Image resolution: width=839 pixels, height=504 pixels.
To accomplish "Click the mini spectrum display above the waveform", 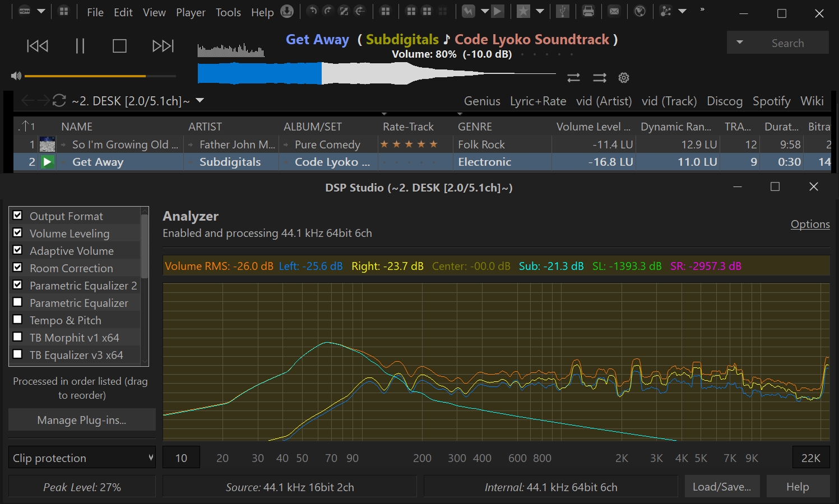I will tap(231, 50).
